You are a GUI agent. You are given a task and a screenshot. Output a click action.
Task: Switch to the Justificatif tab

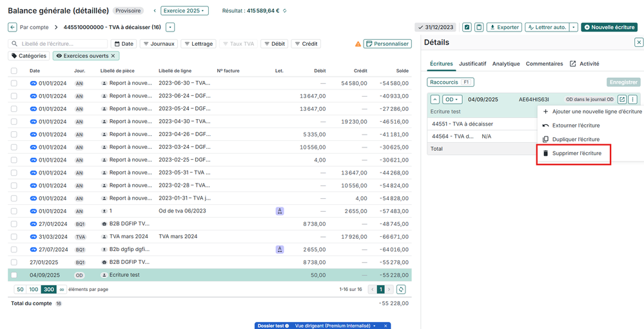tap(473, 64)
